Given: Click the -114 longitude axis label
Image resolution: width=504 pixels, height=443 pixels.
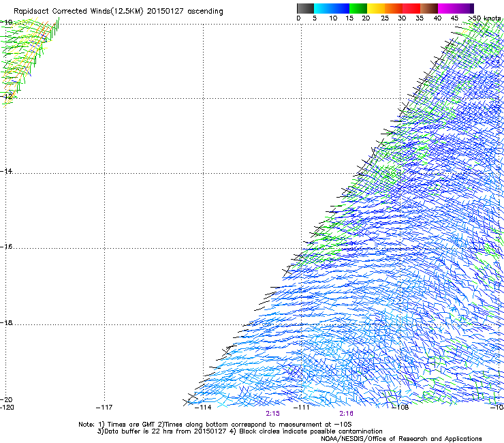Looking at the screenshot, I should coord(203,408).
